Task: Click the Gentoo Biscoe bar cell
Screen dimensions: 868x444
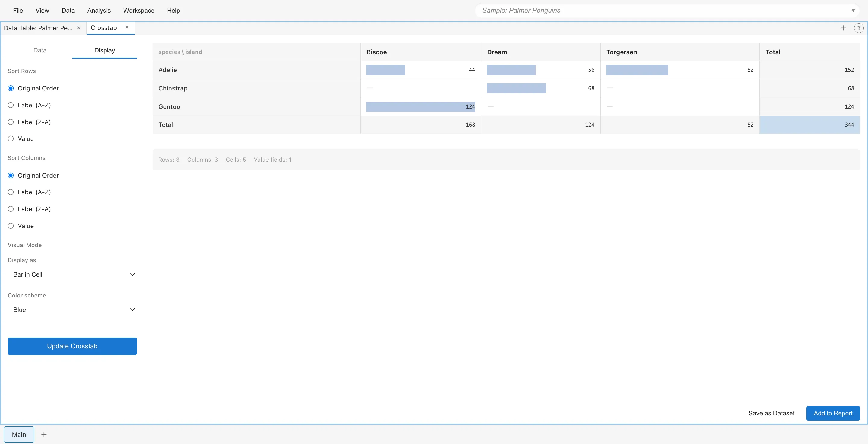Action: 420,106
